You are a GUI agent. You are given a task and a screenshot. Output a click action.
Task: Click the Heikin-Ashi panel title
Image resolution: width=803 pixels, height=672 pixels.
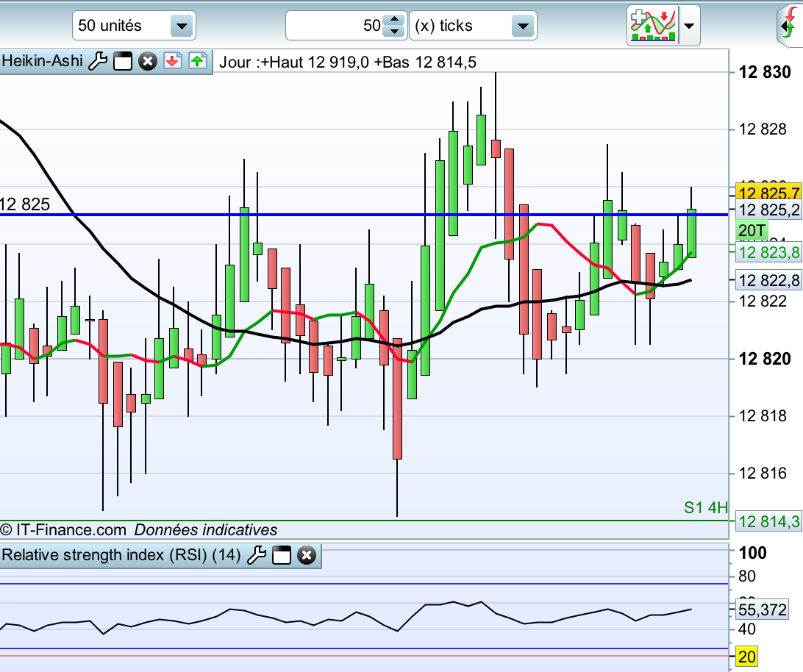pyautogui.click(x=42, y=61)
